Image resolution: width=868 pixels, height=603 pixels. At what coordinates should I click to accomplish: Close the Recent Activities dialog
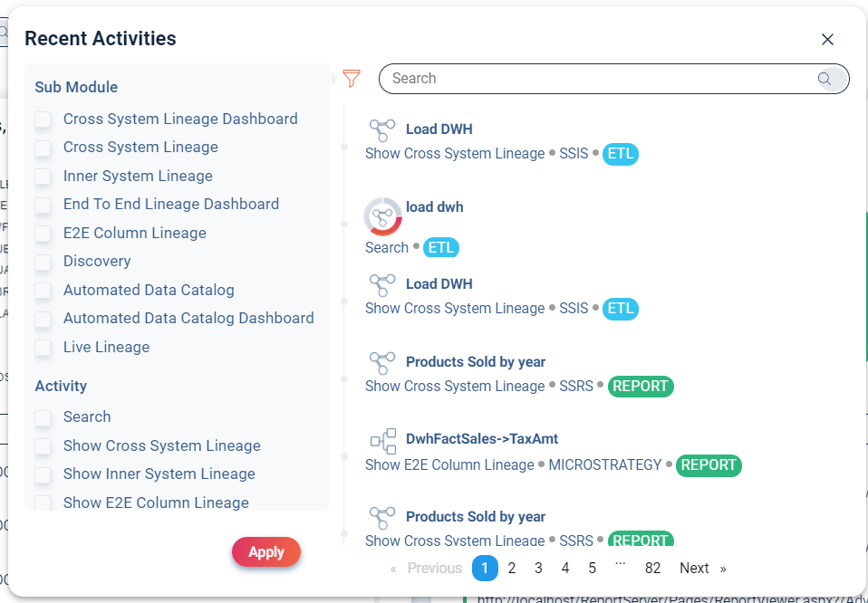tap(826, 39)
